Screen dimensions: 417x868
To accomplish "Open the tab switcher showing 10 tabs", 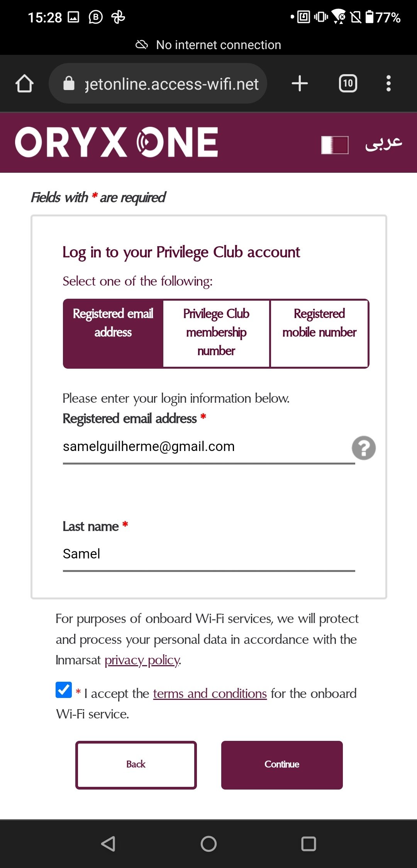I will click(348, 83).
